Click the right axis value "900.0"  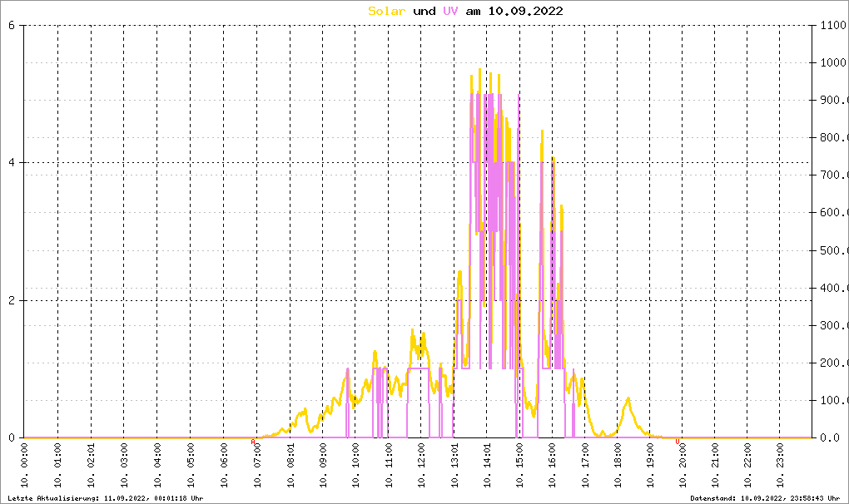click(834, 100)
